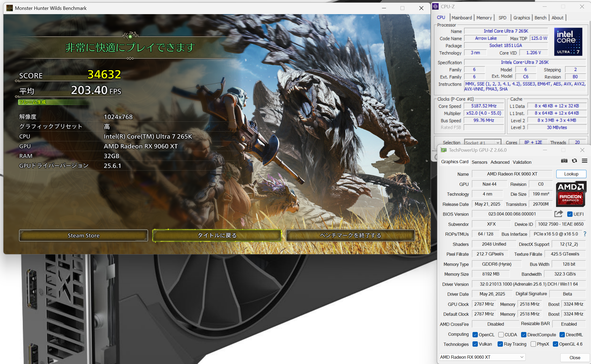Click the Lookup button in GPU-Z
This screenshot has width=591, height=364.
click(x=571, y=174)
